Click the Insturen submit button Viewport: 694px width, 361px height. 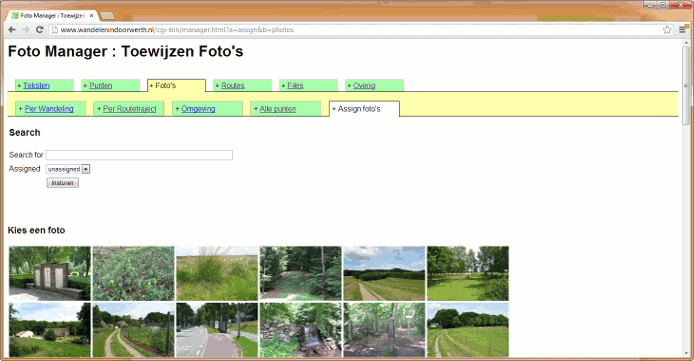pyautogui.click(x=62, y=183)
